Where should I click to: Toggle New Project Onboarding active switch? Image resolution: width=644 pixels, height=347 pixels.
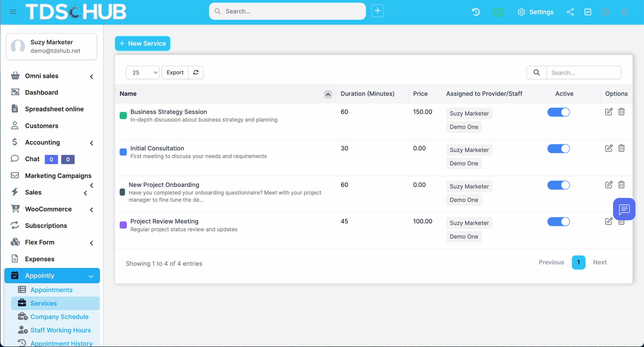(x=558, y=185)
